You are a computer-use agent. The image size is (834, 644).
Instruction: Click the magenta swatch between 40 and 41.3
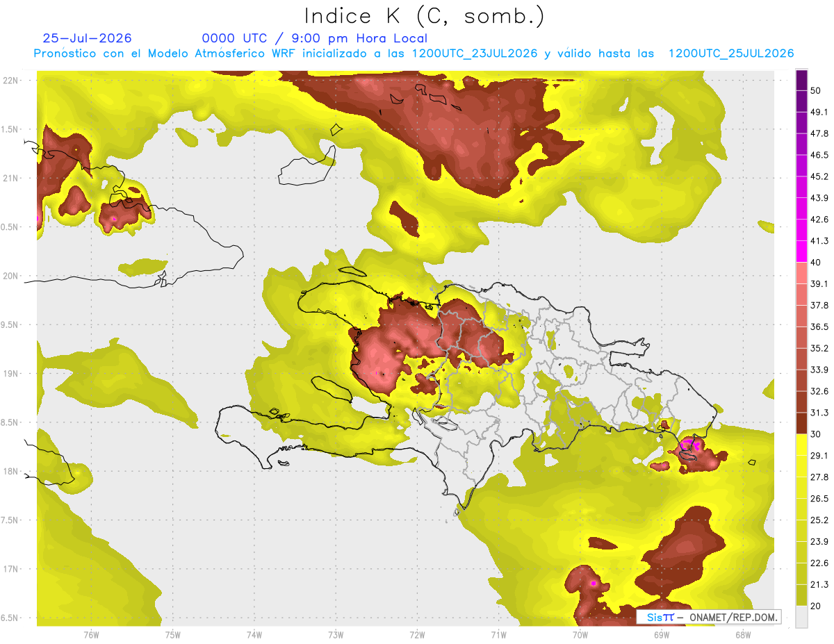[x=801, y=251]
